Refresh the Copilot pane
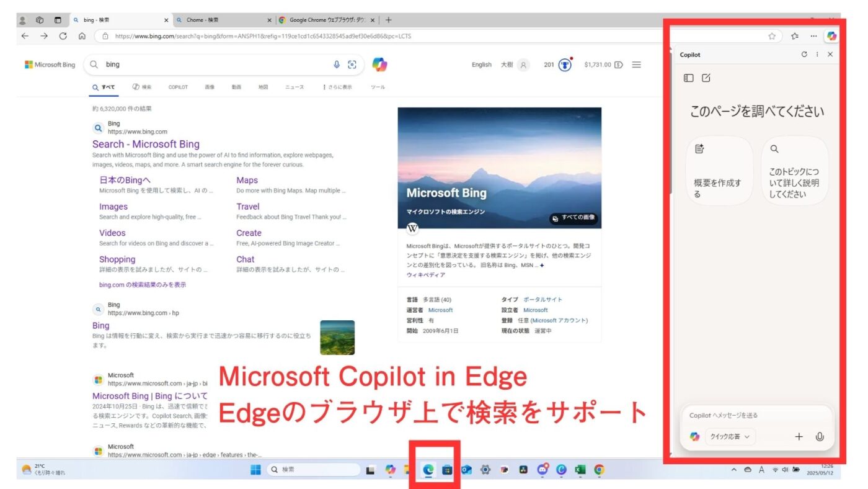868x489 pixels. click(804, 55)
